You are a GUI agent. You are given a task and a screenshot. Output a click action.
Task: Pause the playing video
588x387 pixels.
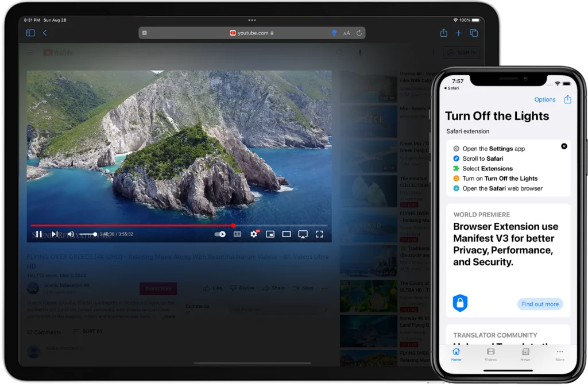(x=38, y=234)
